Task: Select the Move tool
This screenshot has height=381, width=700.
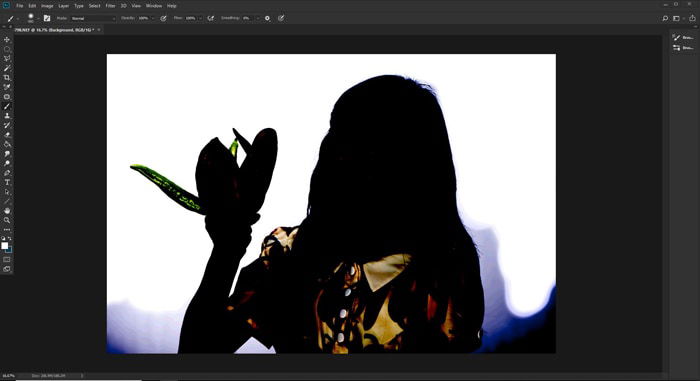Action: tap(7, 40)
